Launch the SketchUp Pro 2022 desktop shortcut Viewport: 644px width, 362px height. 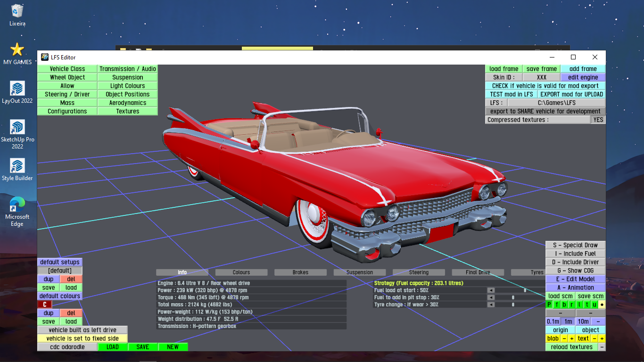click(17, 134)
